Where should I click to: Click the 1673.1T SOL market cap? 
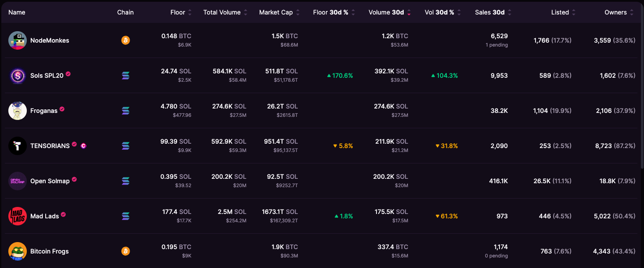[280, 212]
